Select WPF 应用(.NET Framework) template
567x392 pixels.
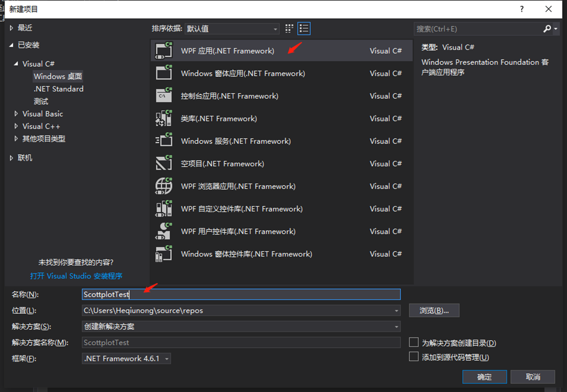tap(282, 51)
